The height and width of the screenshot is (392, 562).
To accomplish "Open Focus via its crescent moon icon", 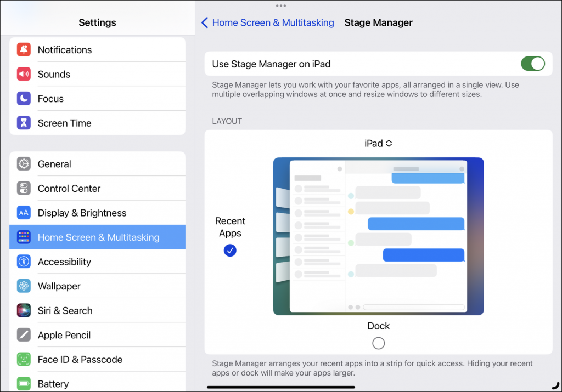I will pos(24,98).
